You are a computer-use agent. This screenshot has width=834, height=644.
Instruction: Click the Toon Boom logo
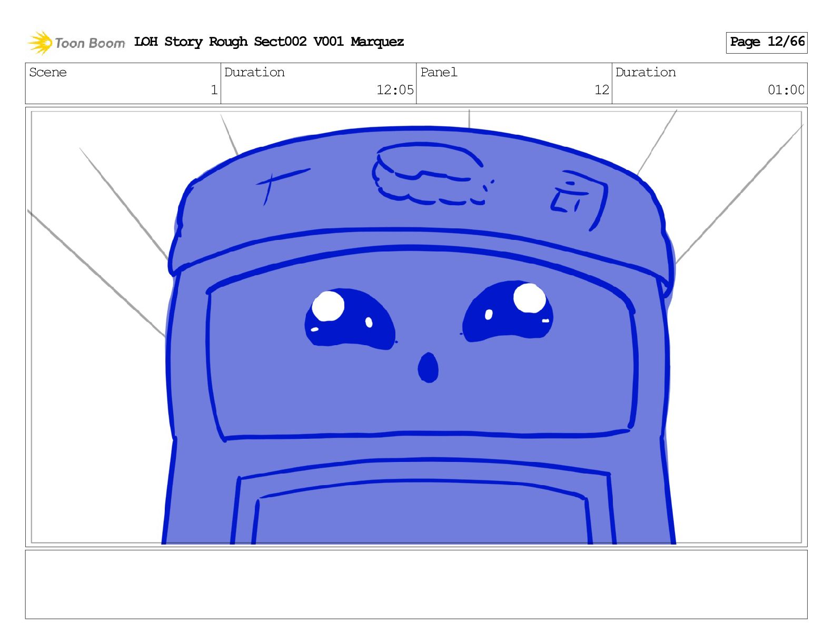[76, 43]
